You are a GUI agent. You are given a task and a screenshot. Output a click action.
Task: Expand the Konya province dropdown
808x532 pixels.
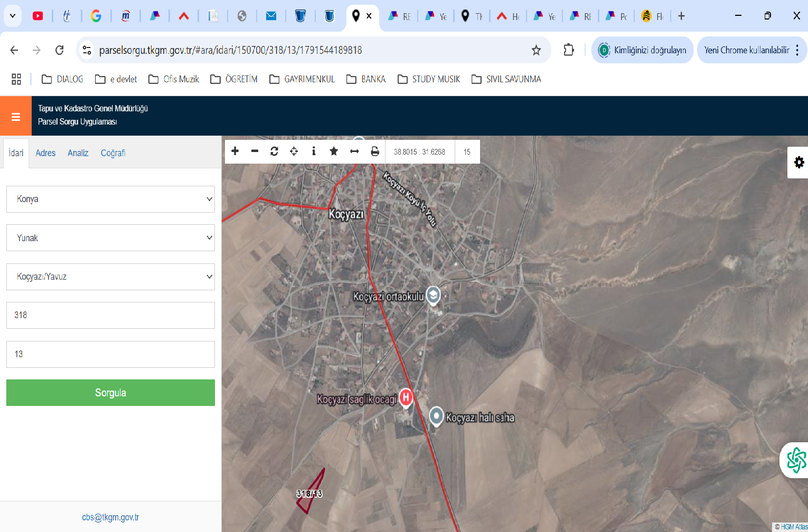click(110, 199)
